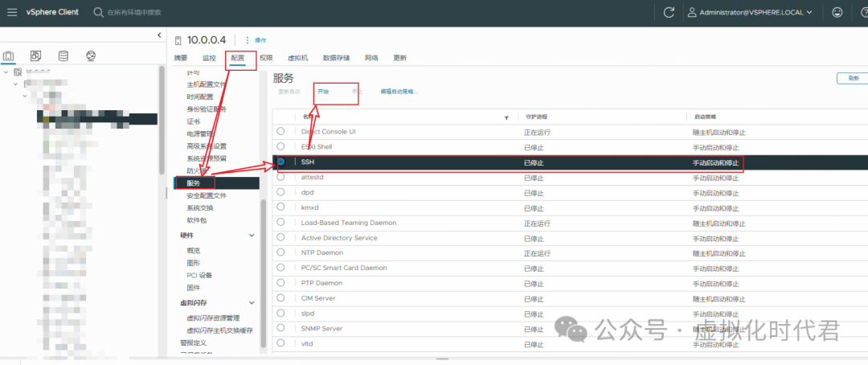Switch to the 配置 tab
This screenshot has height=365, width=868.
click(237, 58)
